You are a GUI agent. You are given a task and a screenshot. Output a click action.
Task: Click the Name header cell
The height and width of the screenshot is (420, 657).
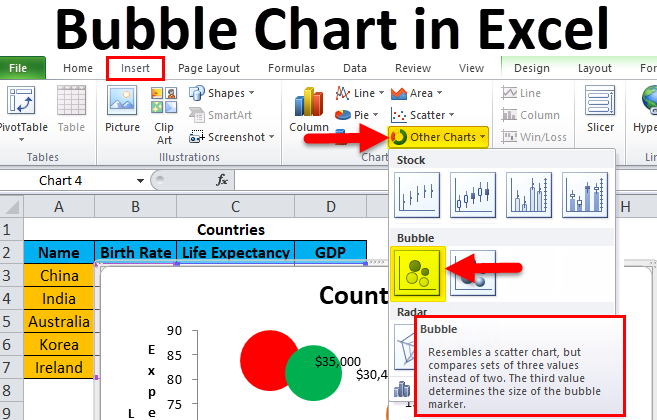click(59, 252)
